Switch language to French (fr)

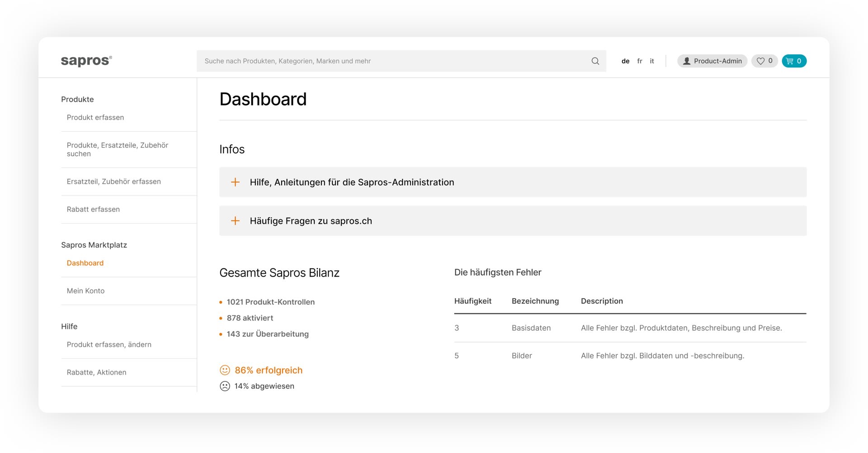[x=639, y=61]
